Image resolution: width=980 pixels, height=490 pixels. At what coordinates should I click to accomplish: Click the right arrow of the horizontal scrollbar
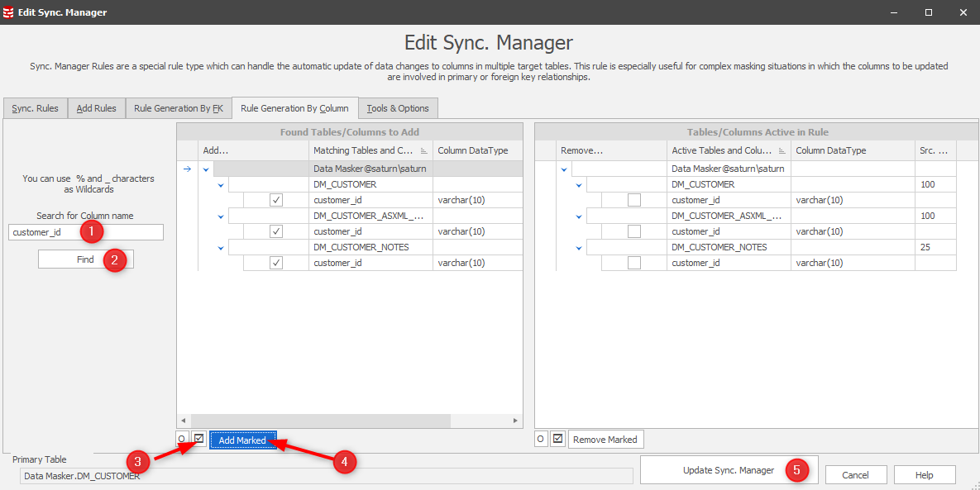pos(515,421)
